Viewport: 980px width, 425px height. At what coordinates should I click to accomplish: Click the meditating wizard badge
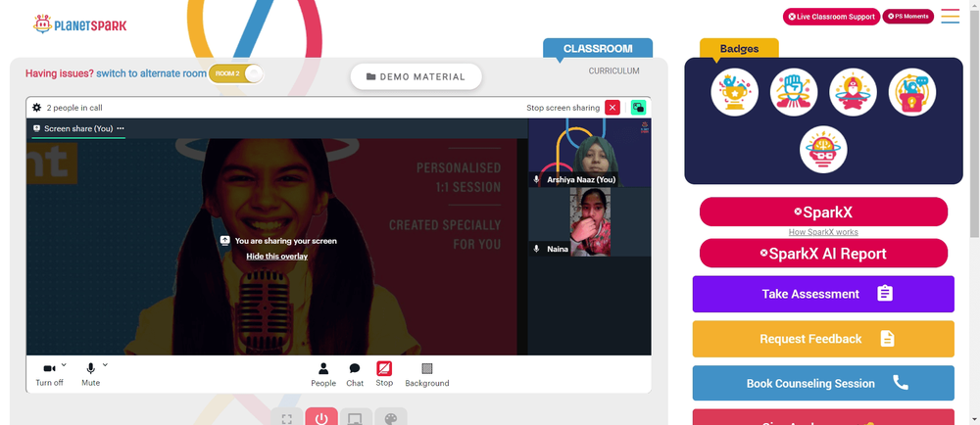(x=854, y=92)
